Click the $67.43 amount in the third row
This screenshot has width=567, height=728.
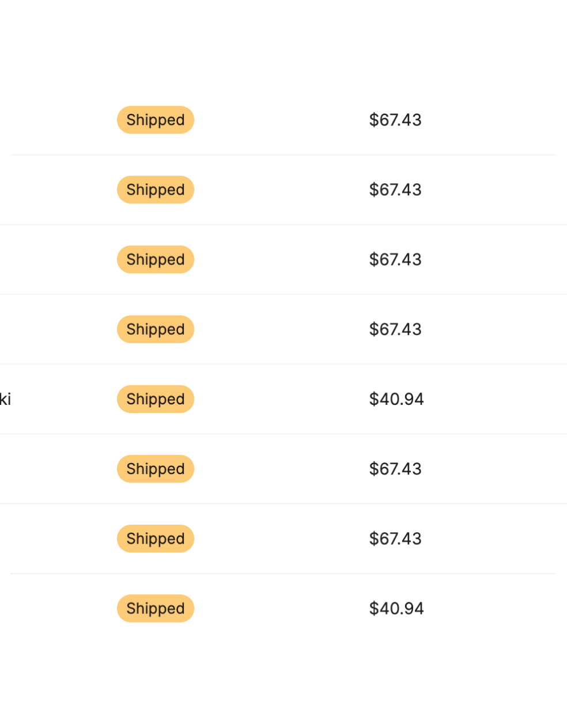(395, 260)
